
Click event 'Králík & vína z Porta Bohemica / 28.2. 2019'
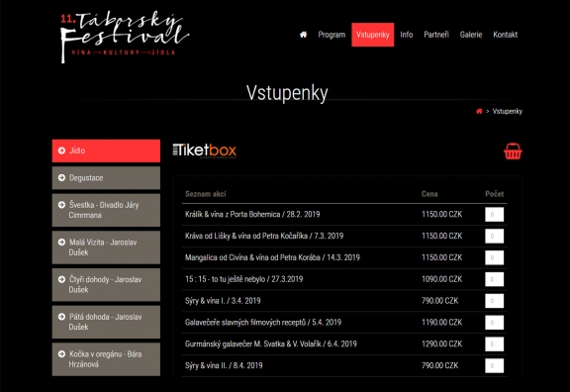[252, 214]
